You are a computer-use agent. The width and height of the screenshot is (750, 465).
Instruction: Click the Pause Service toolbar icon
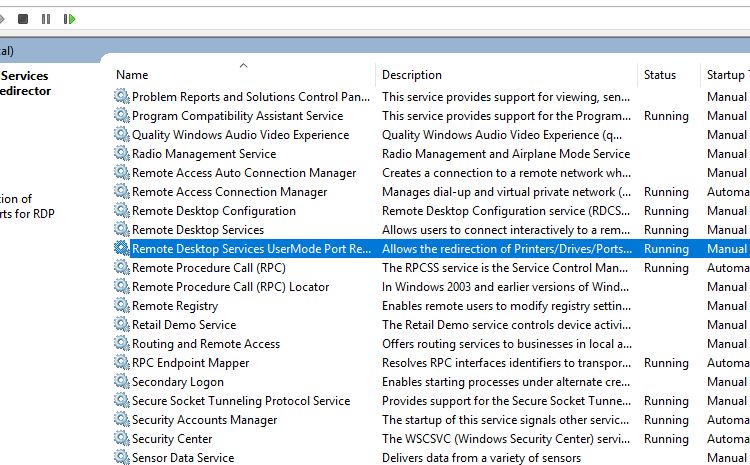46,19
